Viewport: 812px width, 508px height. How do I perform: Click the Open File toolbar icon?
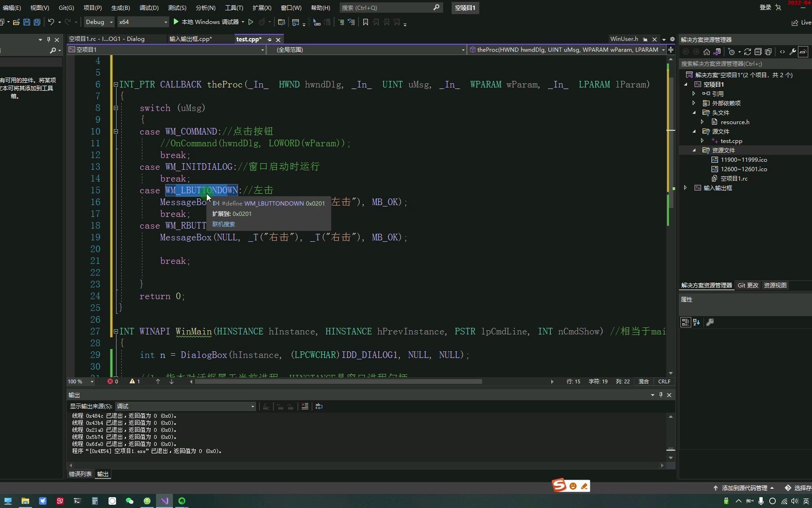coord(16,22)
